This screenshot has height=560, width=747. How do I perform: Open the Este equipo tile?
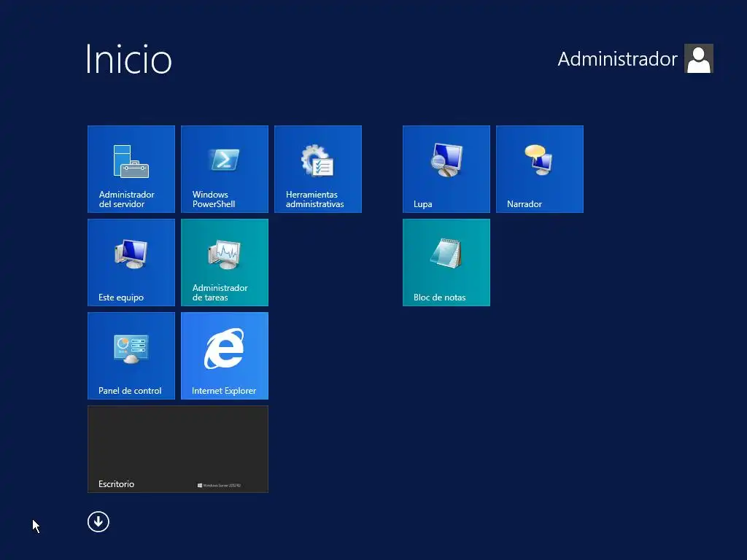(x=131, y=262)
